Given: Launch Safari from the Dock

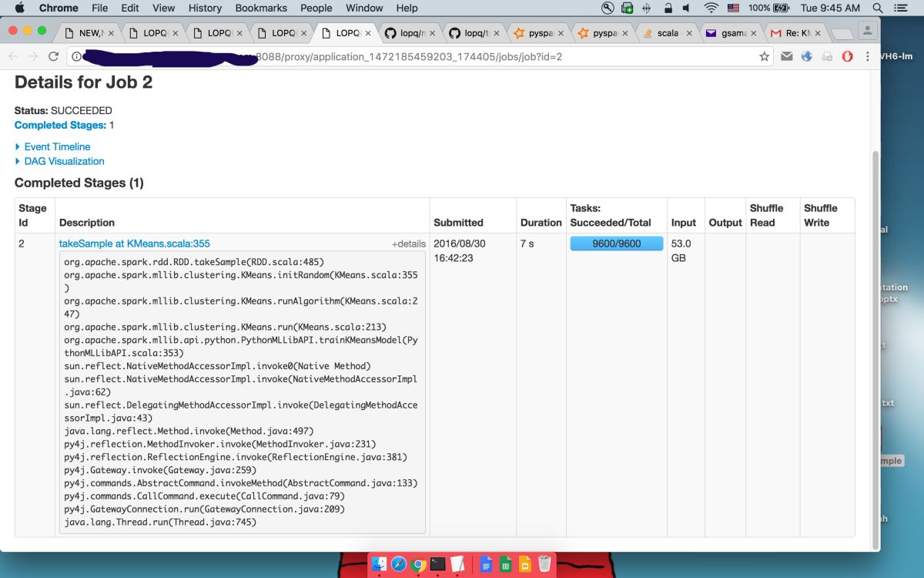Looking at the screenshot, I should coord(398,563).
